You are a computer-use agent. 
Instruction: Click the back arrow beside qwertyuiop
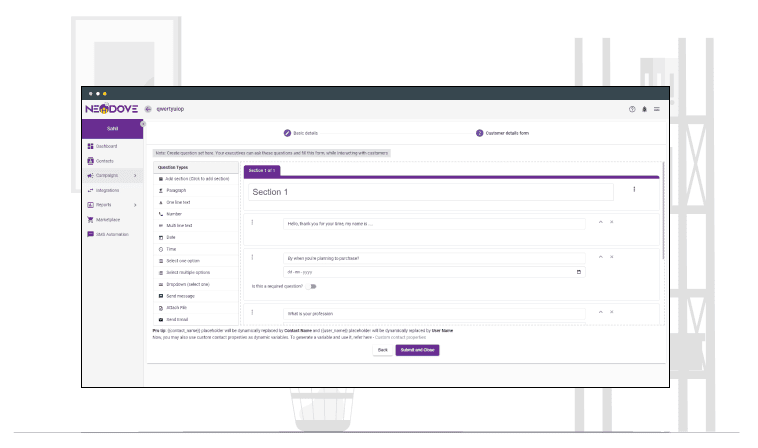tap(149, 108)
